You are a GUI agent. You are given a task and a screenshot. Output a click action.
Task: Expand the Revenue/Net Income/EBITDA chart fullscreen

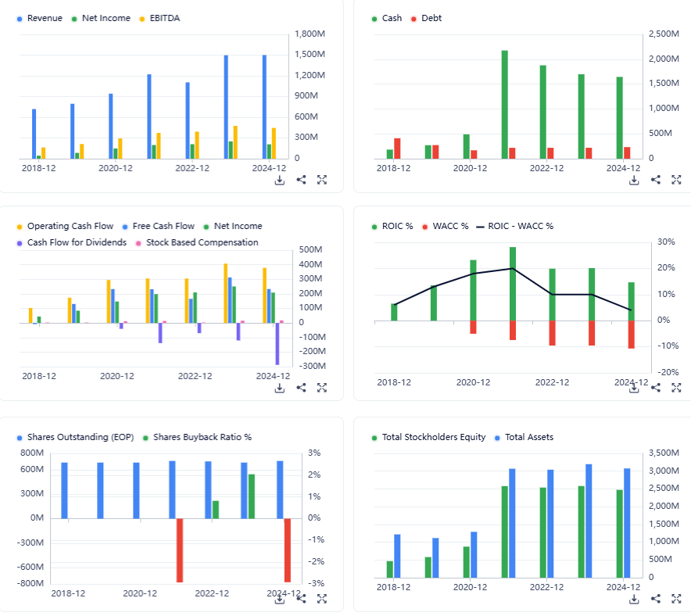[322, 180]
